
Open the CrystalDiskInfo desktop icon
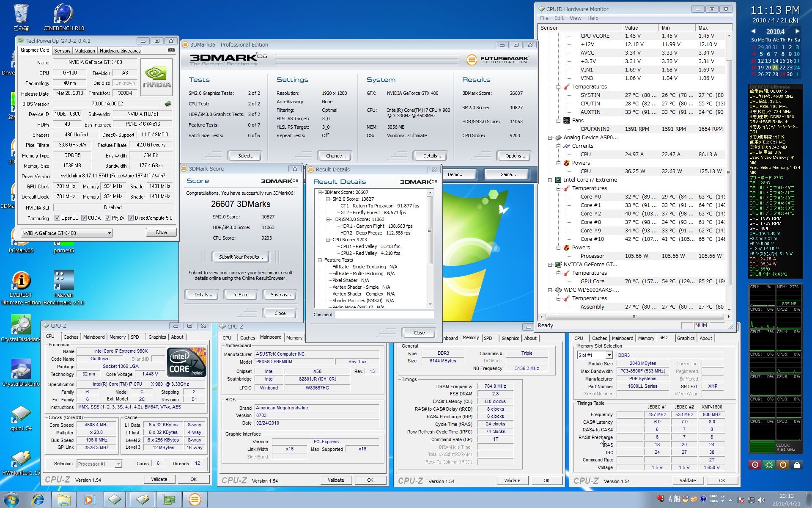tap(21, 373)
